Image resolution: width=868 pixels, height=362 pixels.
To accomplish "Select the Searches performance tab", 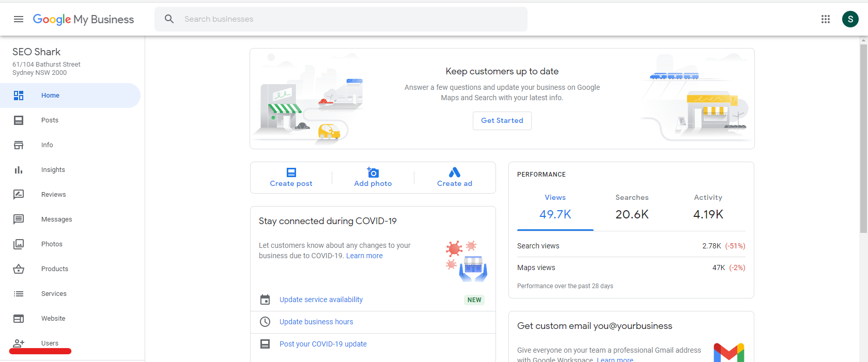I will pyautogui.click(x=632, y=208).
